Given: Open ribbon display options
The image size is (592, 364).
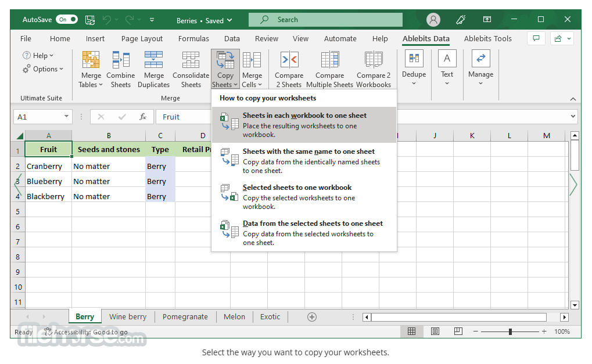Looking at the screenshot, I should pyautogui.click(x=487, y=19).
